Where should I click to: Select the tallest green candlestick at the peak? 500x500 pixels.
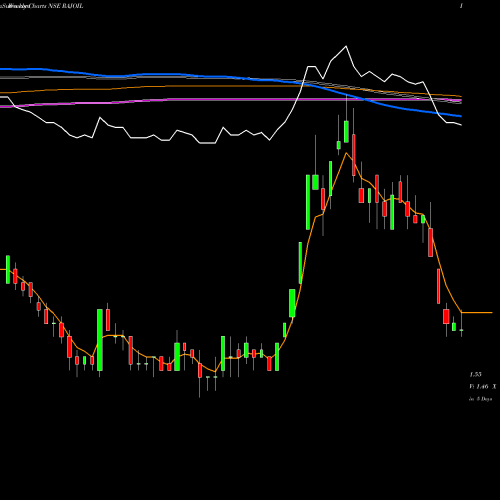[x=346, y=132]
